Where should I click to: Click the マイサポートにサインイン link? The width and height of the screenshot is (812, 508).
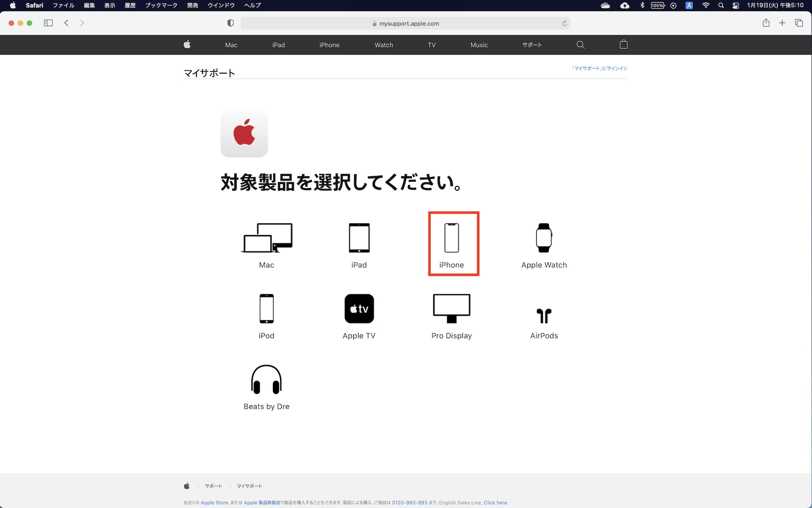(599, 68)
